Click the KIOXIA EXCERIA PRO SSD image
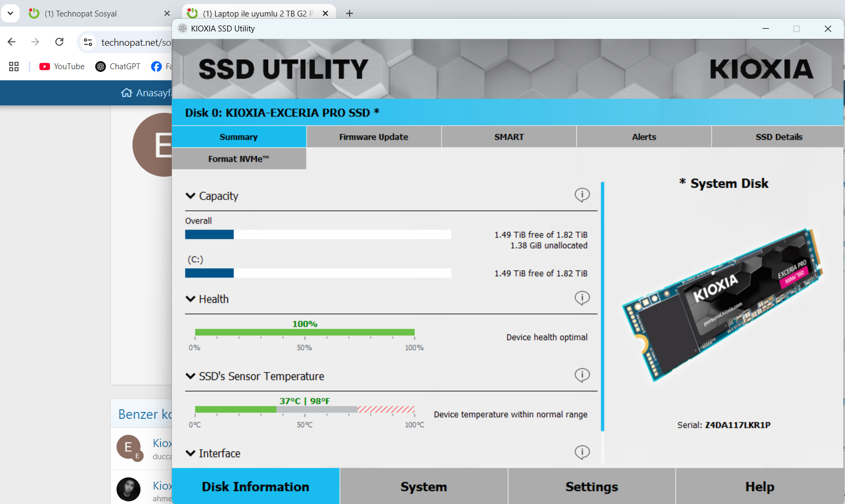This screenshot has width=845, height=504. coord(723,304)
